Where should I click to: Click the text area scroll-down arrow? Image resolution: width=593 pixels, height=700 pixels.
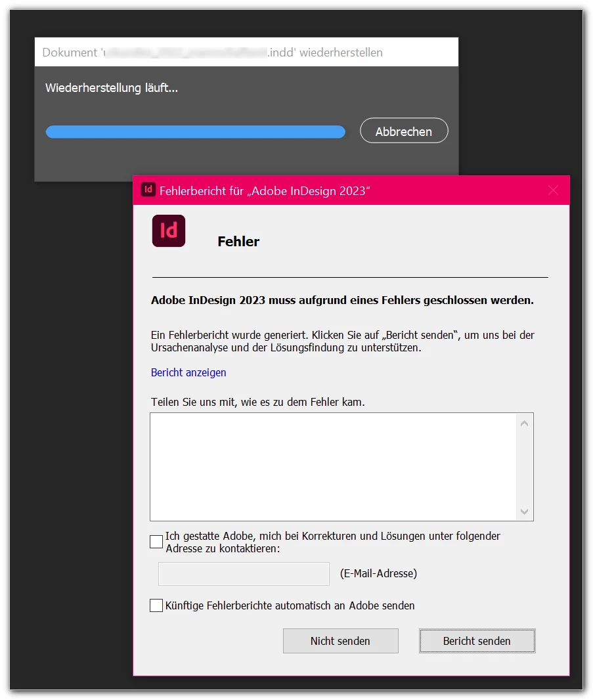click(525, 512)
